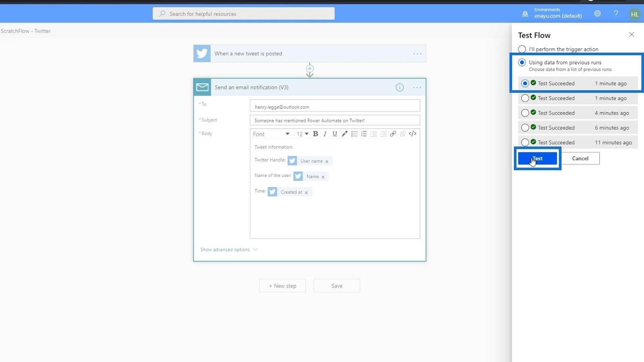Screen dimensions: 644x362
Task: Switch to HTML code view
Action: [x=413, y=134]
